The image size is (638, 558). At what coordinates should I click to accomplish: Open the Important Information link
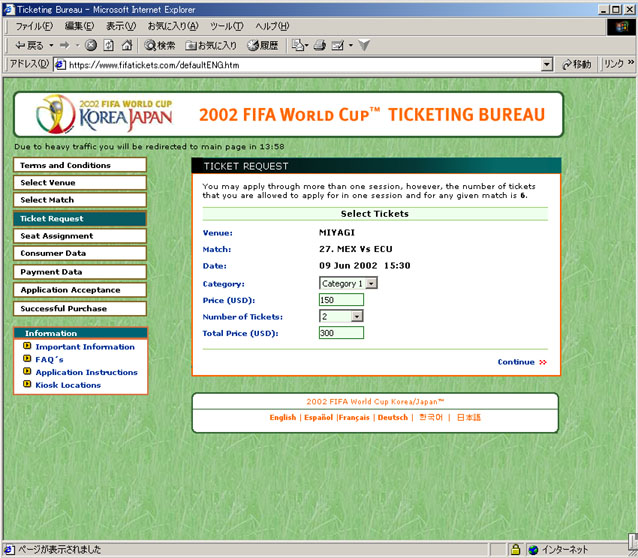click(85, 347)
